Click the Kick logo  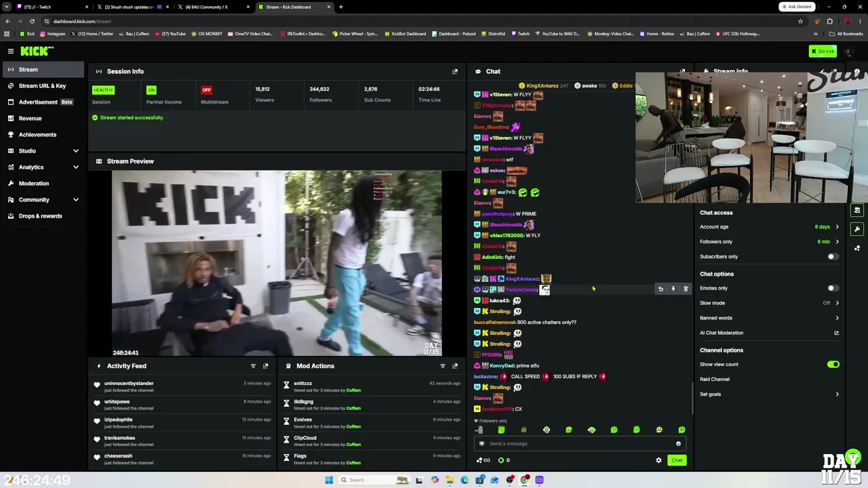(x=37, y=51)
